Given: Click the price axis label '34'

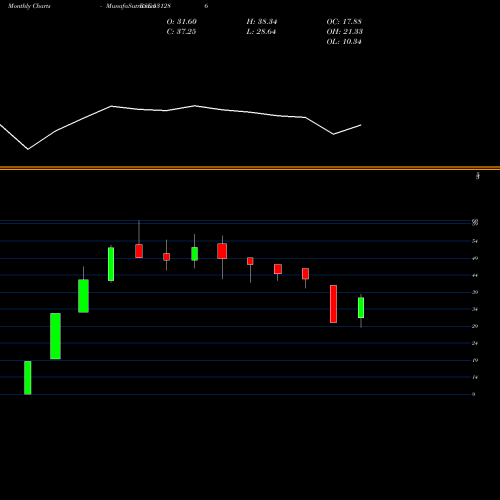Looking at the screenshot, I should (475, 309).
